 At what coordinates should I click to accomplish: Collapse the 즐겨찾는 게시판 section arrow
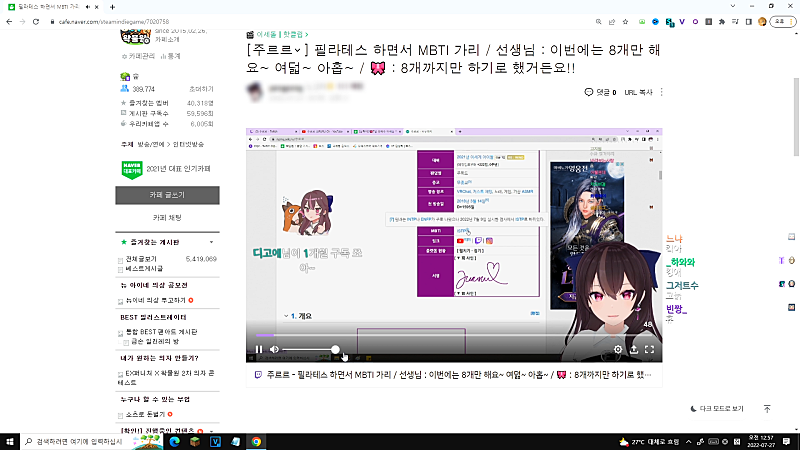pos(211,242)
